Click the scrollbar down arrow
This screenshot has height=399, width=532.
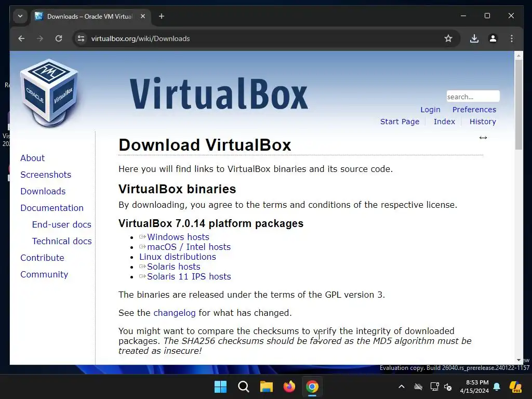[518, 360]
